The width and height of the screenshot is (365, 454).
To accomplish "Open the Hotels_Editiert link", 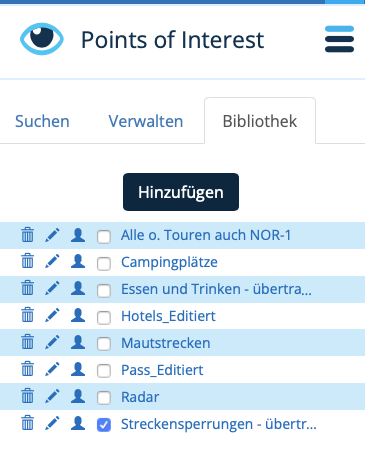I will coord(168,316).
